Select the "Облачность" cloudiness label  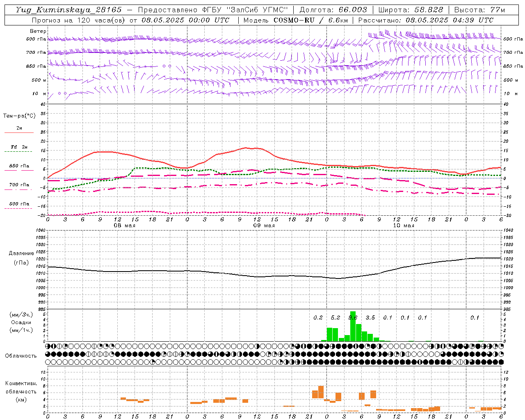click(21, 356)
